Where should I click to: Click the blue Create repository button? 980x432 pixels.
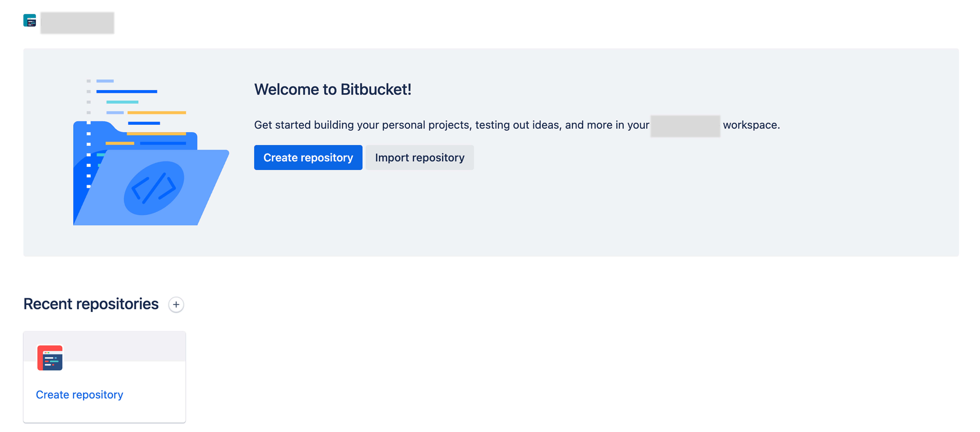coord(308,157)
